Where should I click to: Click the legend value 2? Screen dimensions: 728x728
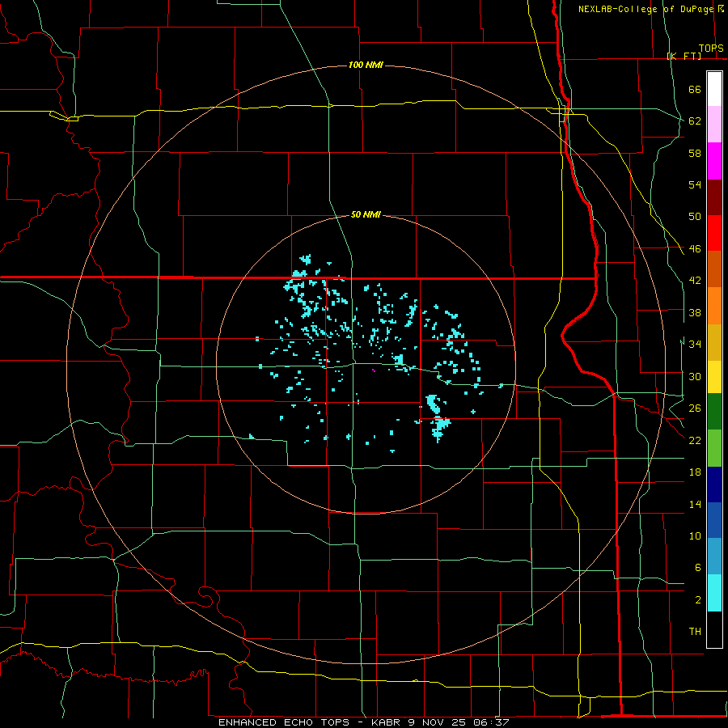697,600
